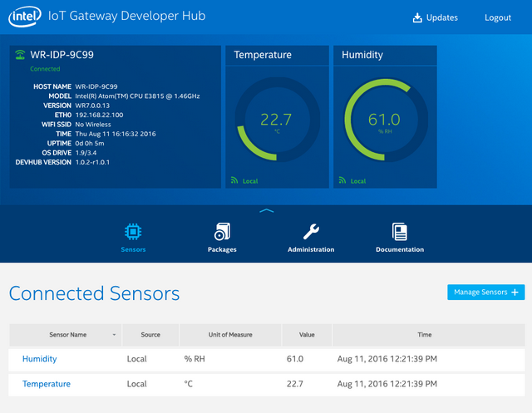Click the plus on Manage Sensors
532x413 pixels.
[x=515, y=292]
